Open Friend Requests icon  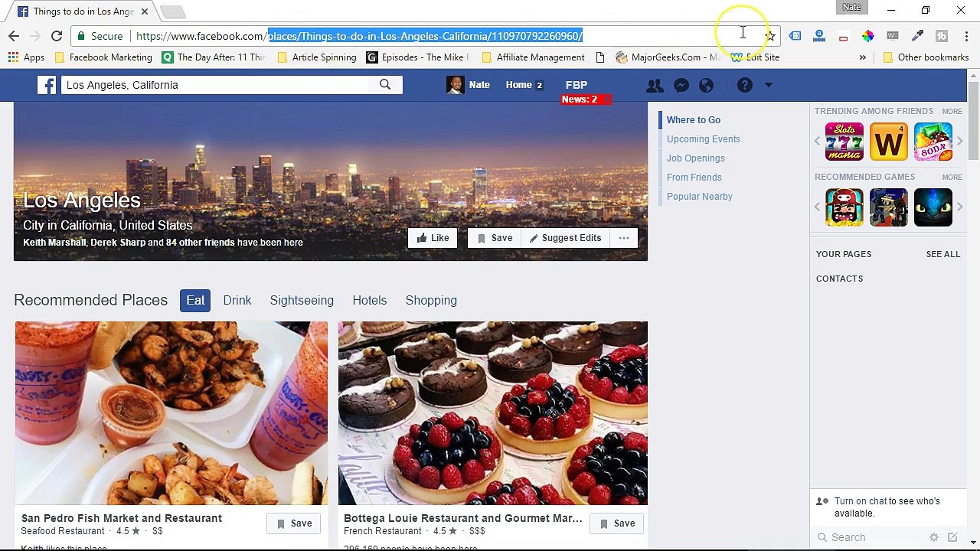pos(655,86)
